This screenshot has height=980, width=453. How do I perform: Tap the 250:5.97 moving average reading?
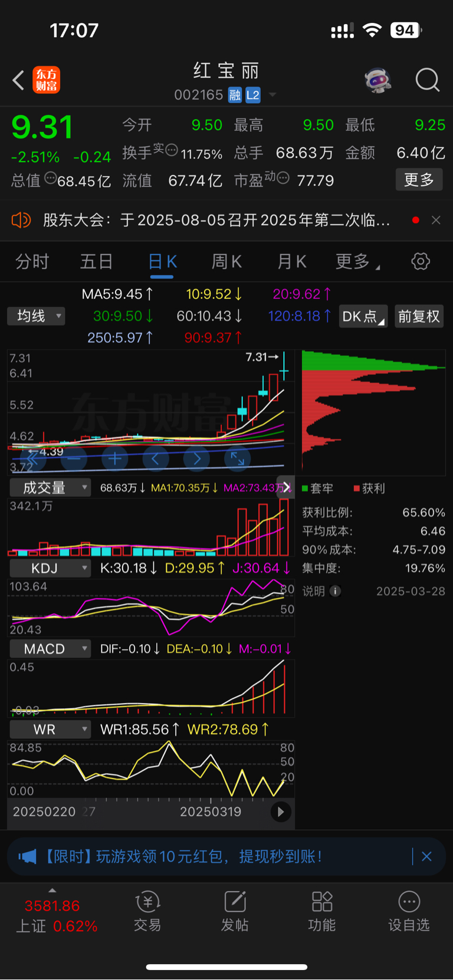pyautogui.click(x=120, y=338)
